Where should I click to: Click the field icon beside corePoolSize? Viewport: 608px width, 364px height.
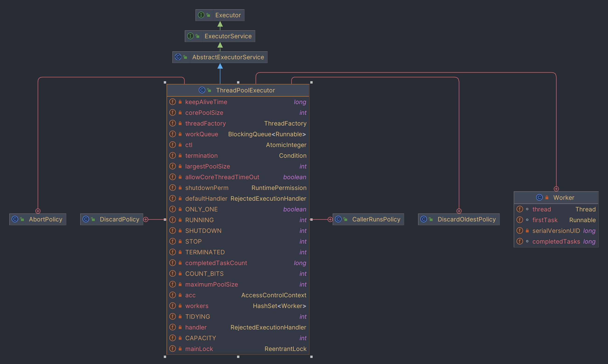(x=173, y=113)
